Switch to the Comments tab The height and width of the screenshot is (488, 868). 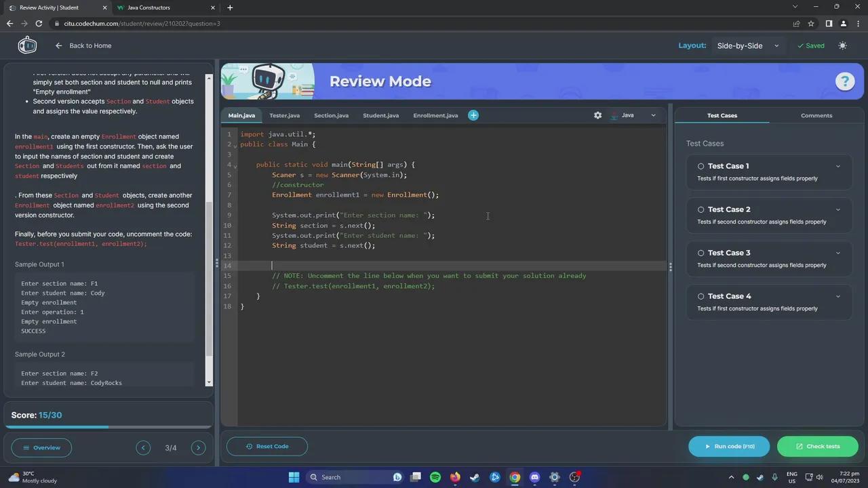(816, 115)
